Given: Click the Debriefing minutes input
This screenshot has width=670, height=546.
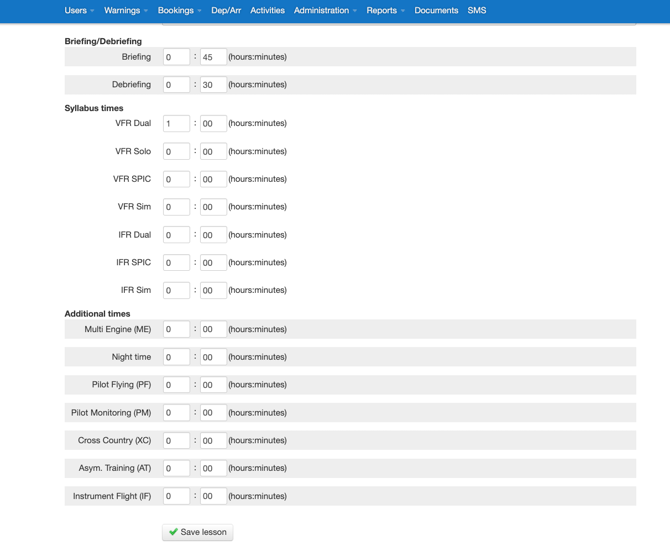Looking at the screenshot, I should [213, 85].
